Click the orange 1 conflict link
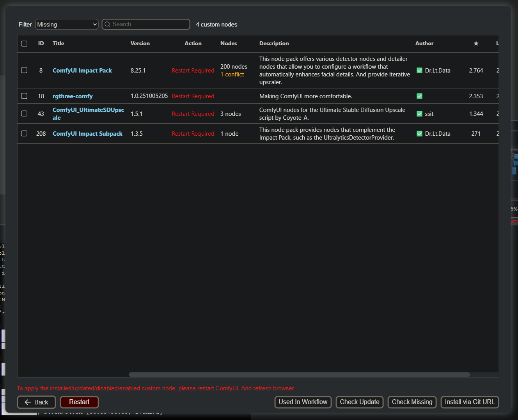The height and width of the screenshot is (420, 518). (232, 74)
